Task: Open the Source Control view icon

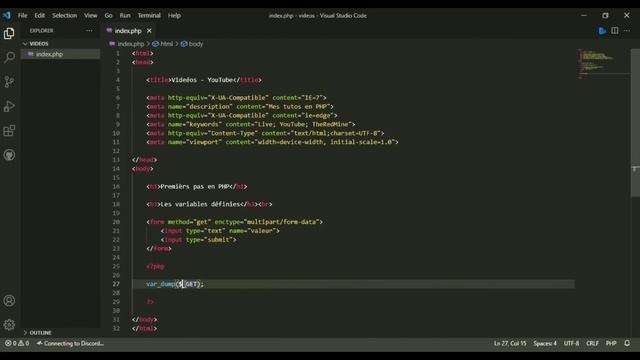Action: (x=9, y=82)
